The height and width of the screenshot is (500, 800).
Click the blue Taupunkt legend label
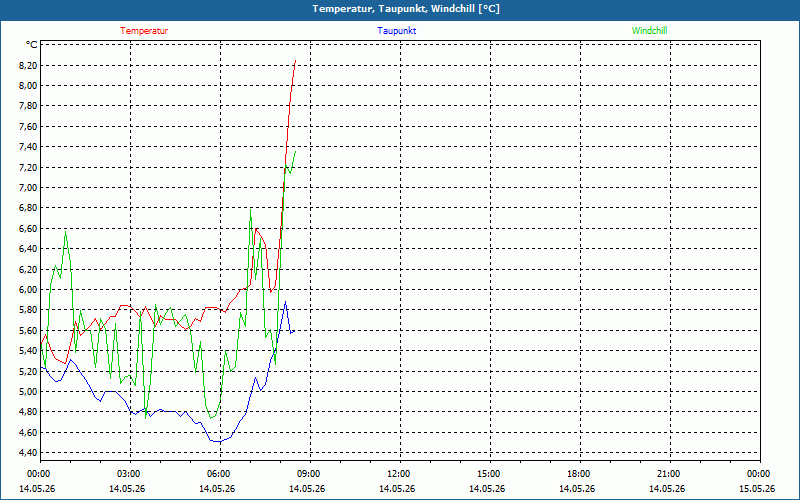396,31
